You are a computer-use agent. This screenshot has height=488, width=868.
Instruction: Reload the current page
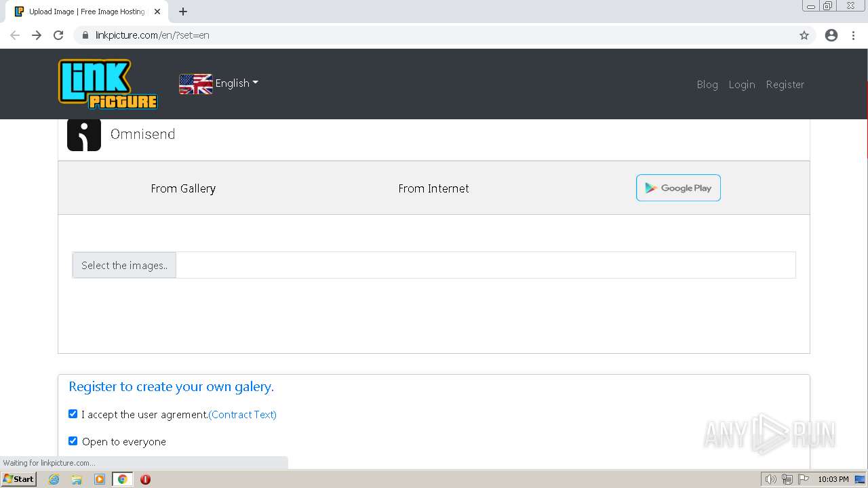pos(58,35)
